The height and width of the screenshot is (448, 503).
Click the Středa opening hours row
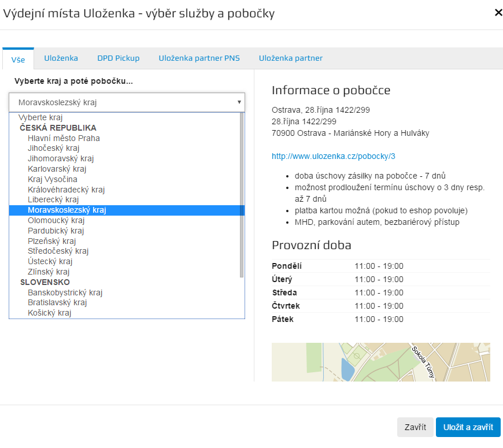point(381,293)
